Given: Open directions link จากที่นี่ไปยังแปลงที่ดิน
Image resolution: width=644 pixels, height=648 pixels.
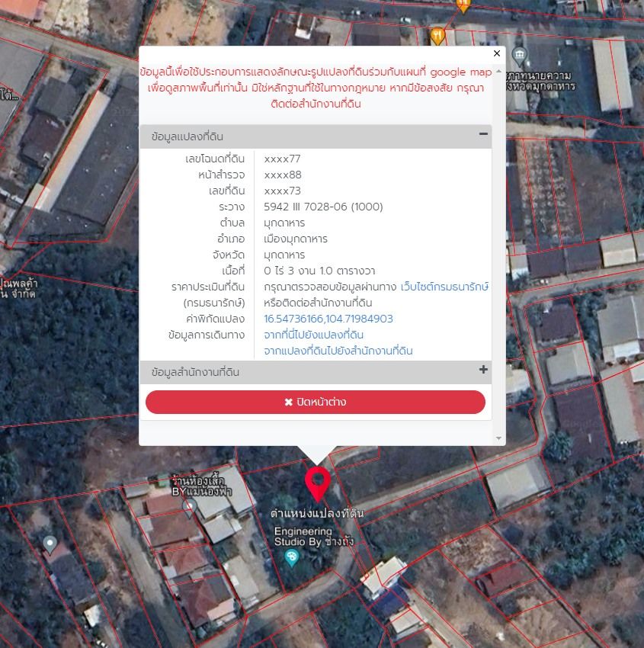Looking at the screenshot, I should pos(313,335).
